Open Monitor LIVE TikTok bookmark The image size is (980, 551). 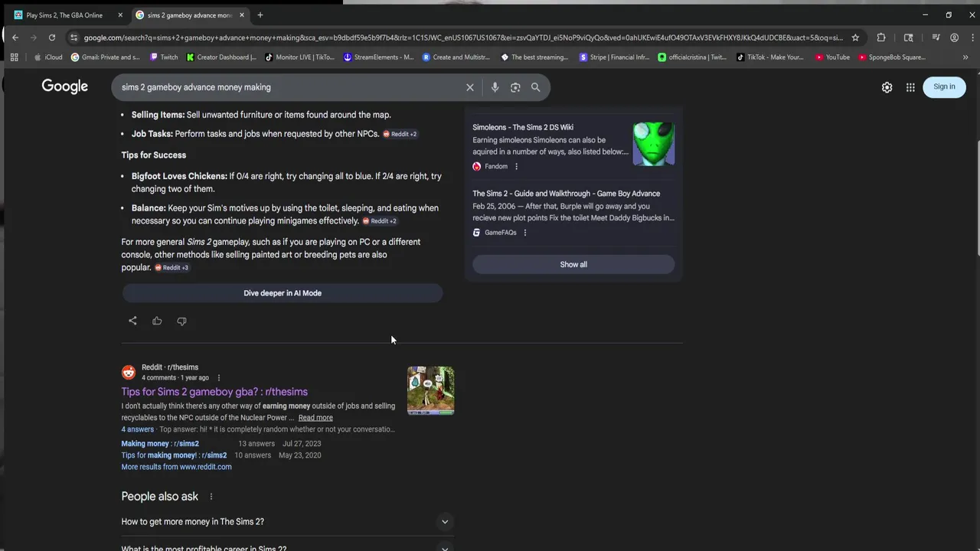(x=300, y=57)
